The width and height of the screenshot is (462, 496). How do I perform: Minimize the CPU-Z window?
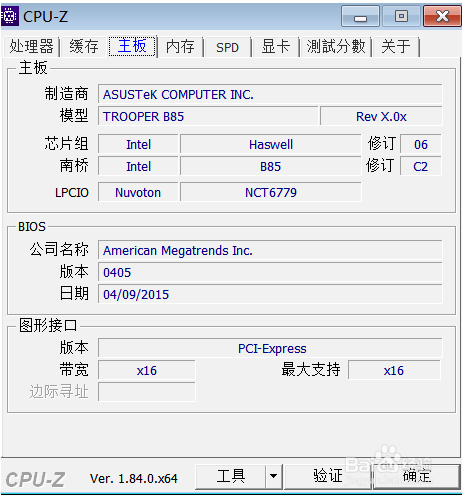point(360,16)
